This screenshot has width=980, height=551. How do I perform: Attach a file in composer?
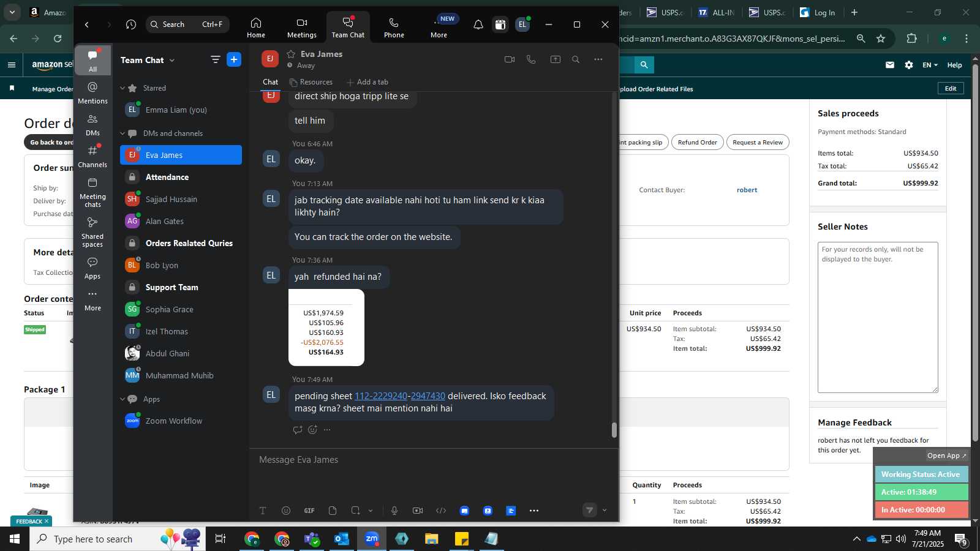[x=333, y=511]
